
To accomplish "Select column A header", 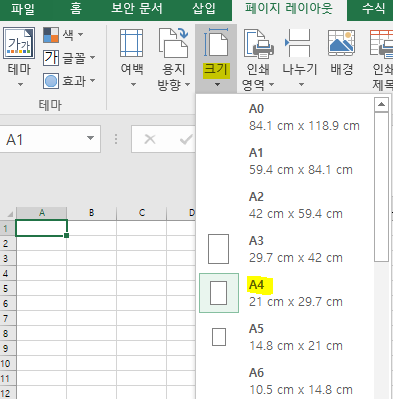I will pyautogui.click(x=42, y=213).
